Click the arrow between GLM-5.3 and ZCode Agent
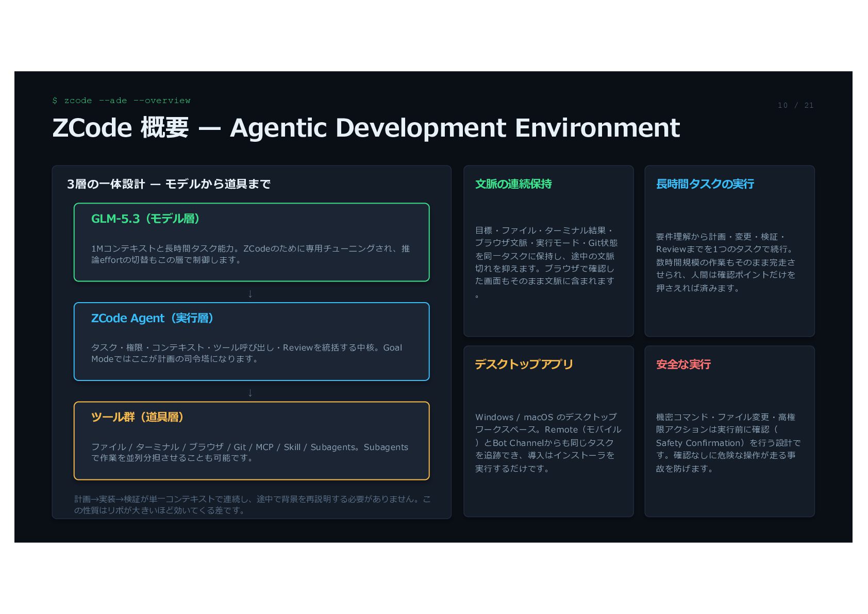This screenshot has height=614, width=868. click(x=251, y=294)
